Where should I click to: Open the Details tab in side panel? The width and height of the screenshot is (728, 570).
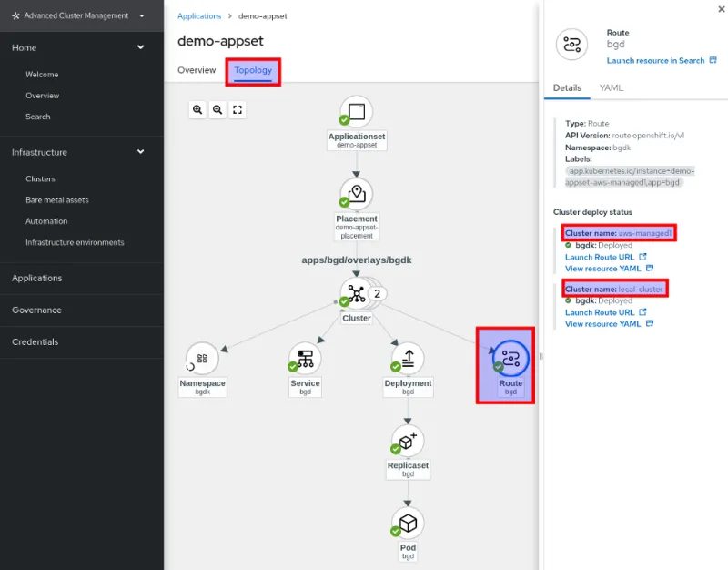point(567,87)
